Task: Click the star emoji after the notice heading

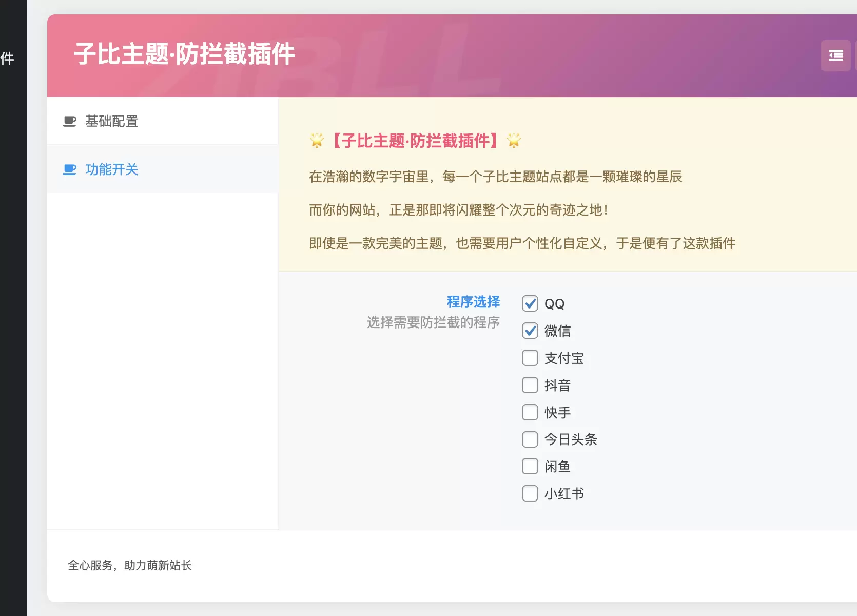Action: tap(514, 140)
